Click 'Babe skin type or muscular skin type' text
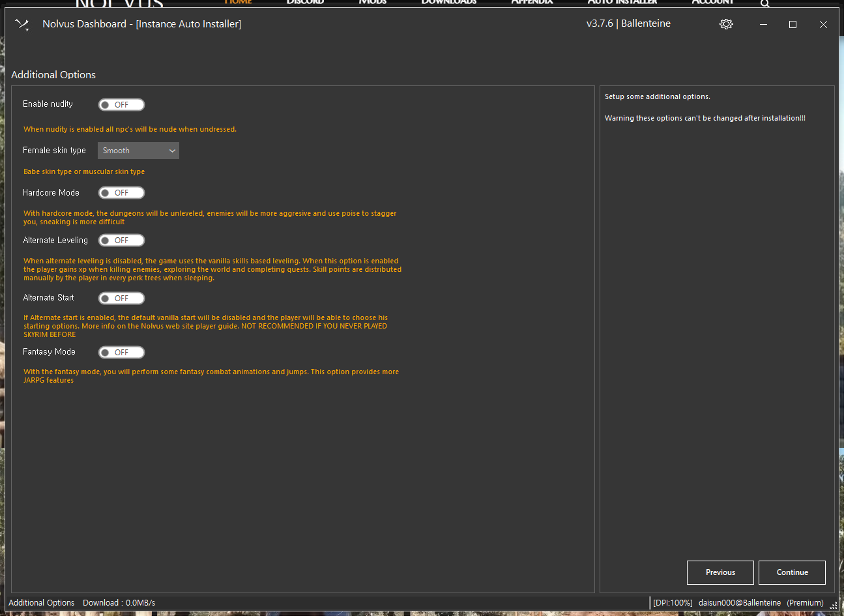This screenshot has width=844, height=616. tap(84, 172)
